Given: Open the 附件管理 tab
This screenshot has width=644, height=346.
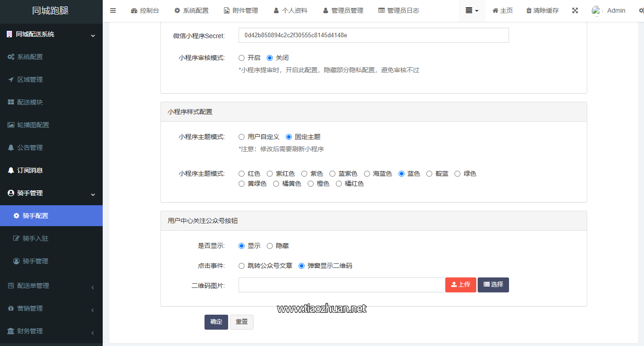Looking at the screenshot, I should (240, 10).
